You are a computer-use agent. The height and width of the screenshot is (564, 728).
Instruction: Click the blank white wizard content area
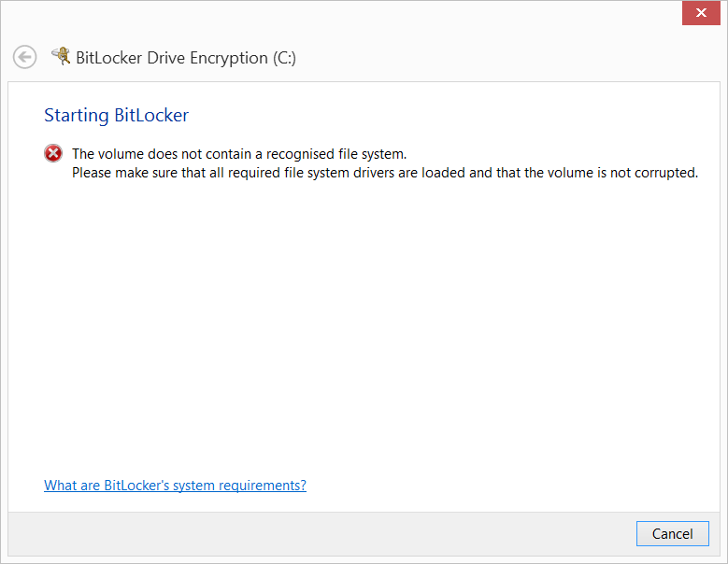coord(364,327)
